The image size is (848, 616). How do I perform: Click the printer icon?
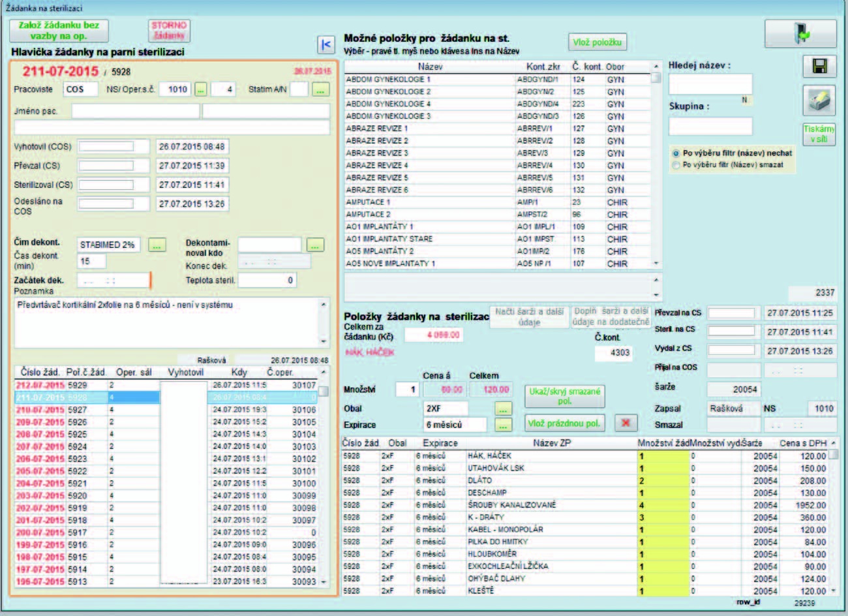click(819, 100)
